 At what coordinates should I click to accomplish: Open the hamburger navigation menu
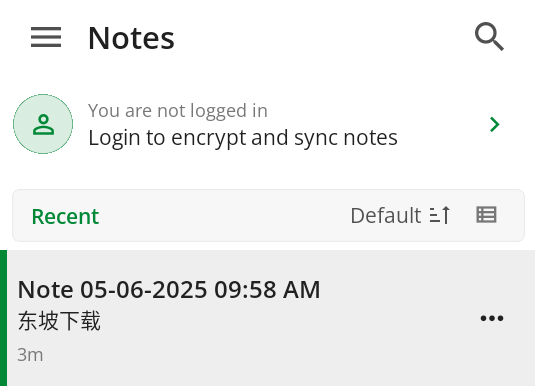(x=46, y=37)
